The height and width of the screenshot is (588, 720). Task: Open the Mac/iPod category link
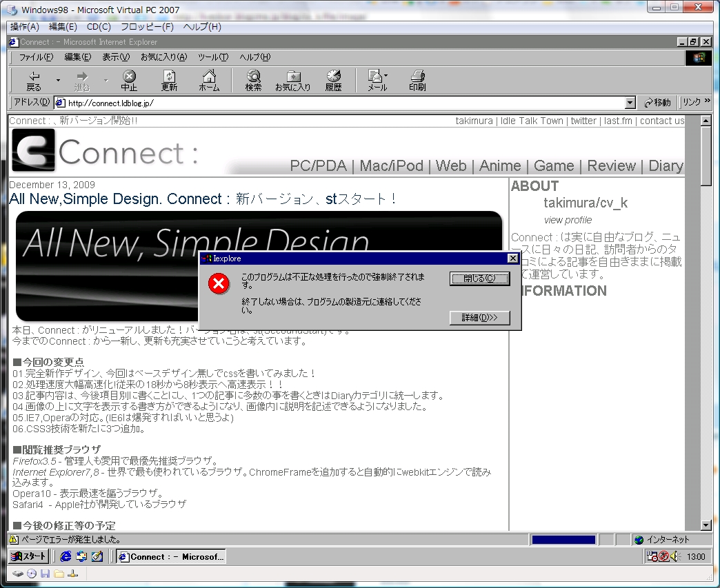(391, 165)
